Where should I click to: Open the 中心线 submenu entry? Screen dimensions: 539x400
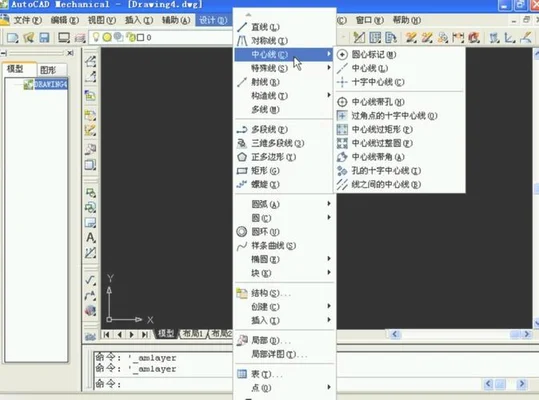coord(284,54)
